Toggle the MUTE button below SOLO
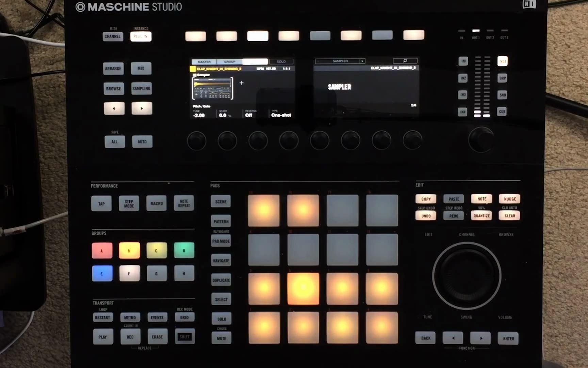Screen dimensions: 588x368 tap(222, 338)
